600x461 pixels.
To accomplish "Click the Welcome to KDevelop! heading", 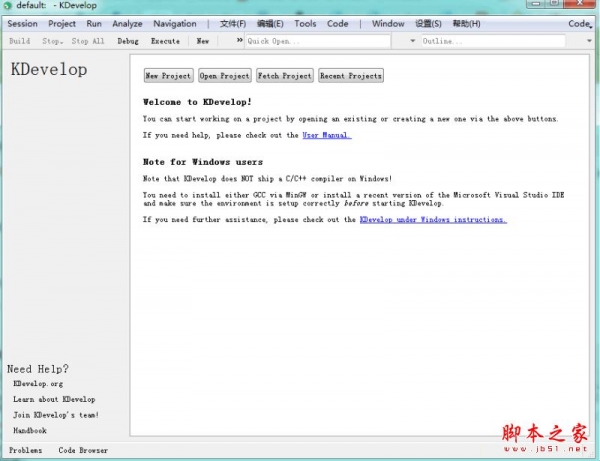I will pyautogui.click(x=197, y=102).
